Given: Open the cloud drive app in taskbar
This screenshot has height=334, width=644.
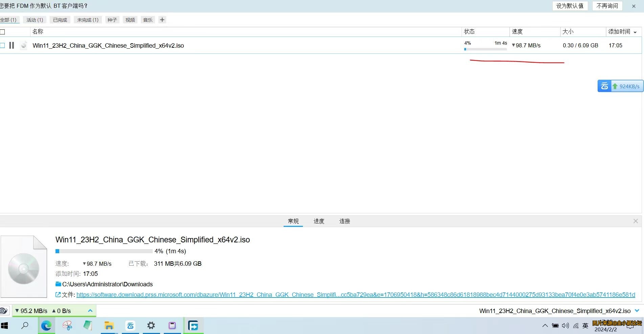Looking at the screenshot, I should (130, 326).
